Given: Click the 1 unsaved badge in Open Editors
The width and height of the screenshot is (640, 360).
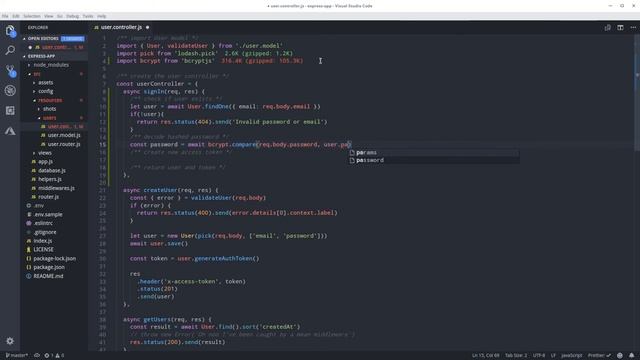Looking at the screenshot, I should tap(73, 38).
